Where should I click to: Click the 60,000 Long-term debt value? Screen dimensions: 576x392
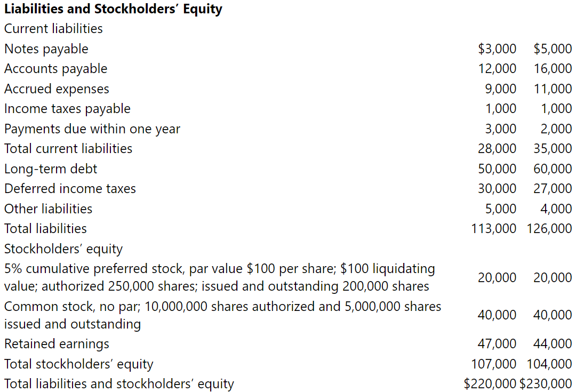553,169
